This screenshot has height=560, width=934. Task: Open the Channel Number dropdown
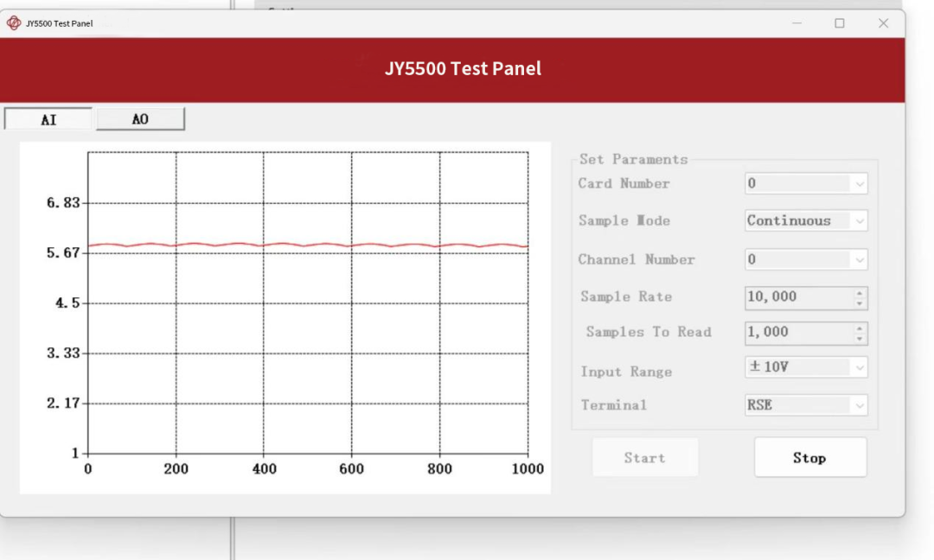coord(806,259)
